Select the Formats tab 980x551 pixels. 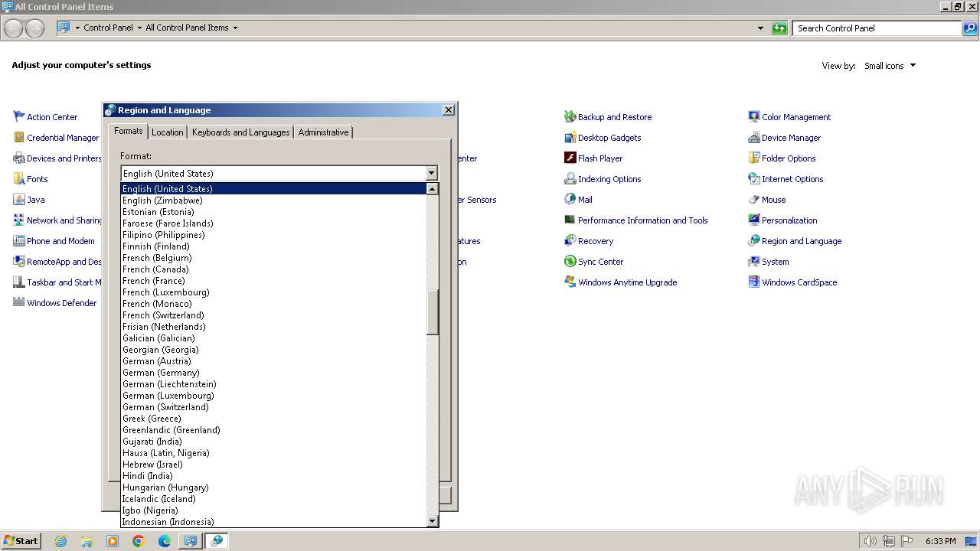point(128,131)
